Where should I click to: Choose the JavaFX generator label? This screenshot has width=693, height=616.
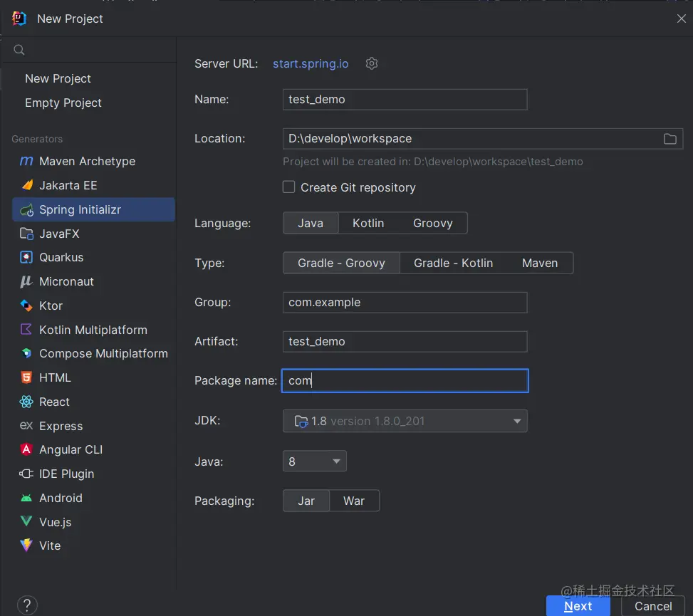point(59,234)
